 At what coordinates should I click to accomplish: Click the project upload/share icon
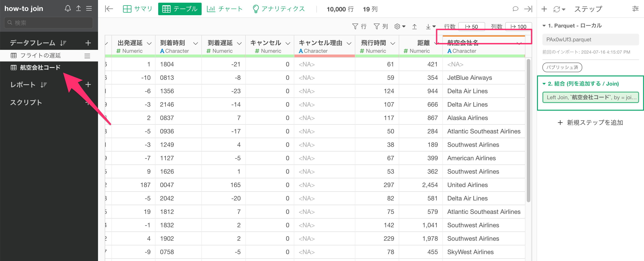pyautogui.click(x=79, y=8)
